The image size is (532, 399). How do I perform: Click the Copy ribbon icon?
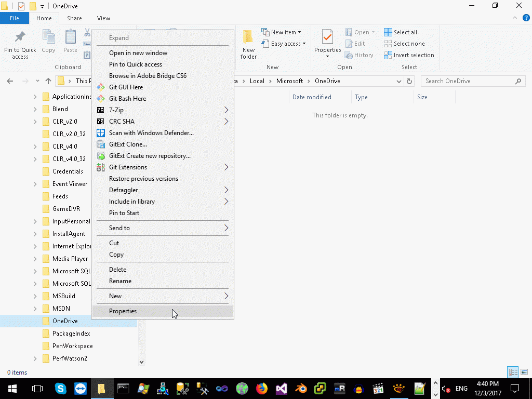click(x=48, y=41)
